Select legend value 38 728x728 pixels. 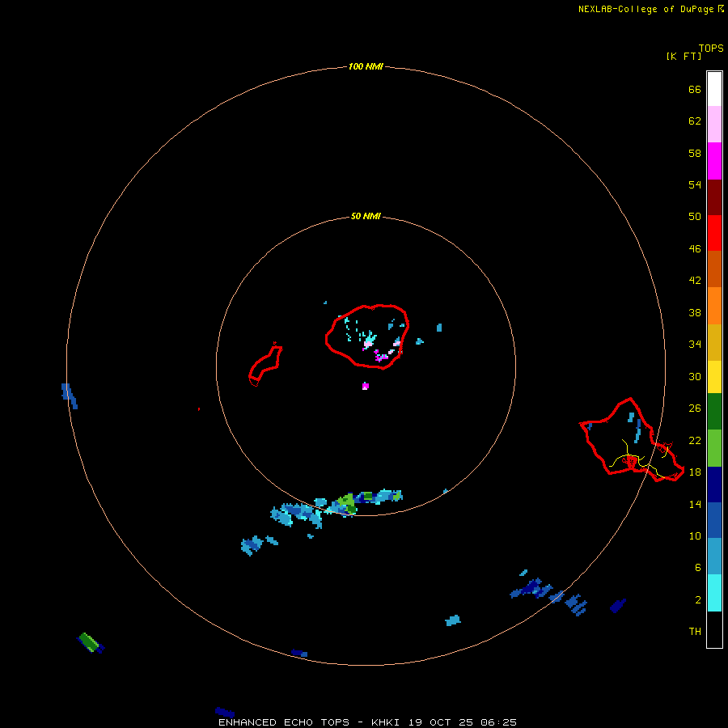click(695, 312)
